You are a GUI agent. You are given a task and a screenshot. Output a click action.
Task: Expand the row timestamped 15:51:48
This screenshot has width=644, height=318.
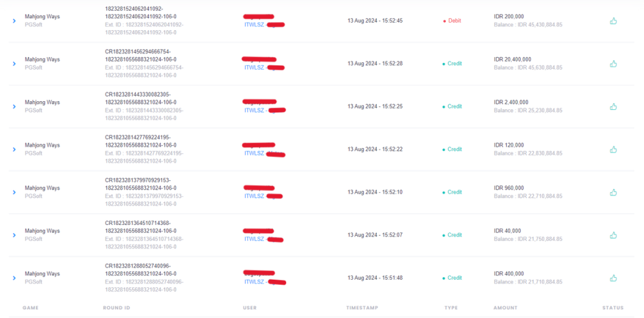[14, 278]
